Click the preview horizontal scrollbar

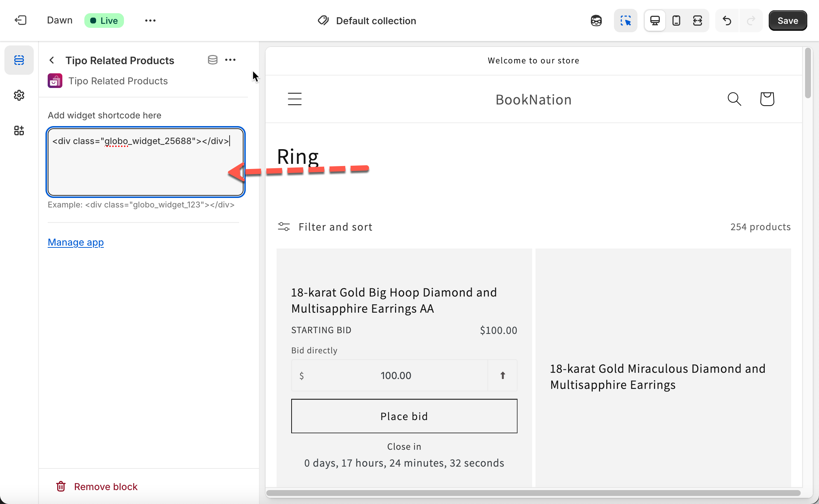click(x=533, y=493)
